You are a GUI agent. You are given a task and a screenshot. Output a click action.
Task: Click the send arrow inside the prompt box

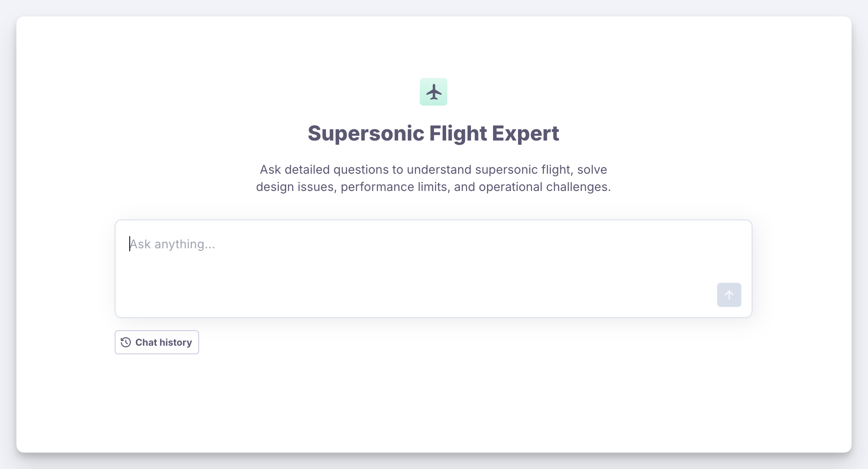(729, 295)
